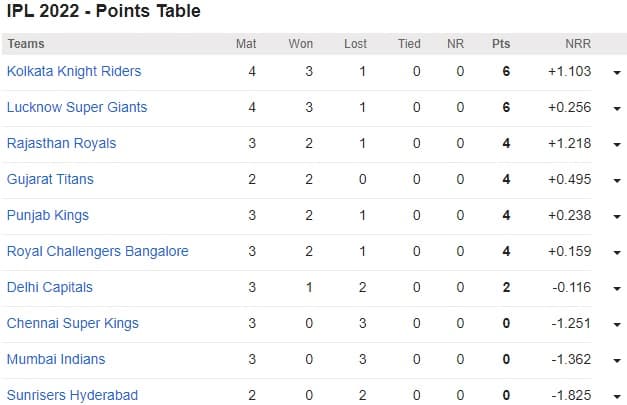Expand Gujarat Titans row dropdown arrow
The width and height of the screenshot is (627, 405).
tap(616, 181)
